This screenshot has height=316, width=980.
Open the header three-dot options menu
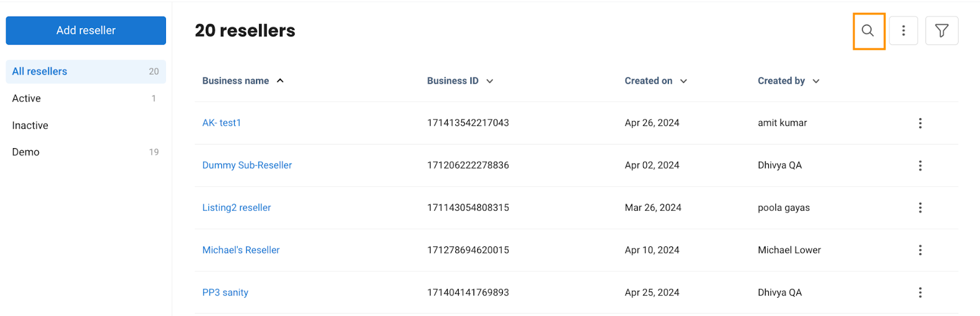click(903, 31)
